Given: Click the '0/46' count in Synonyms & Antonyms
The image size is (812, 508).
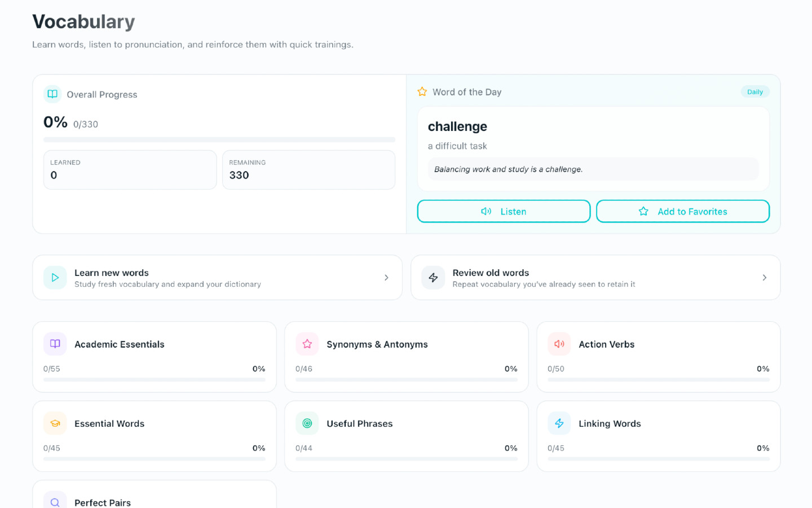Looking at the screenshot, I should 304,369.
